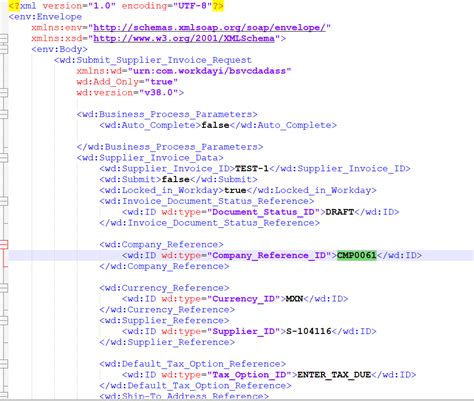Click the closing </wd:Currency_Reference> tag

point(167,310)
